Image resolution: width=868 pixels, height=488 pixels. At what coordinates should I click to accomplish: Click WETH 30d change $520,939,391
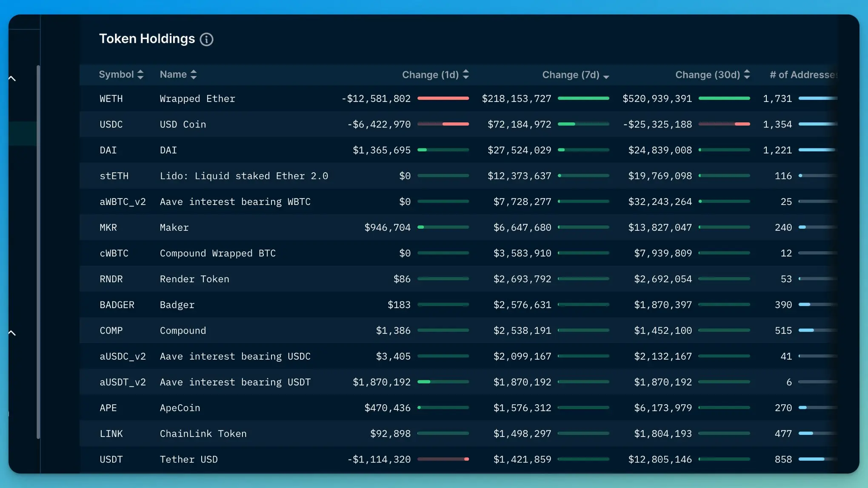pyautogui.click(x=657, y=99)
